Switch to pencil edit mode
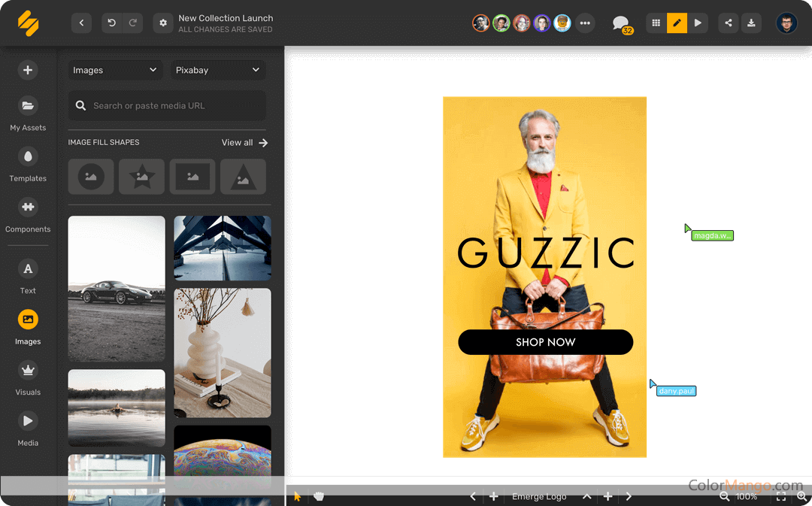This screenshot has width=812, height=506. pyautogui.click(x=677, y=23)
